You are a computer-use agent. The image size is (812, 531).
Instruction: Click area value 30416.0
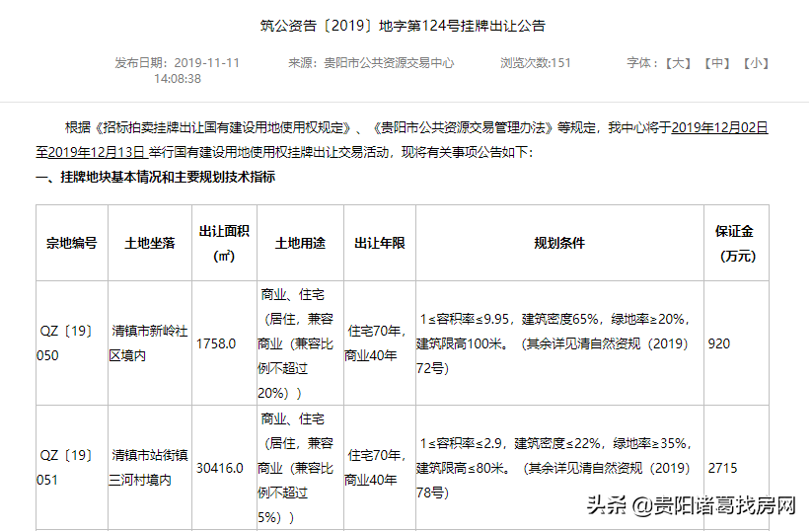(x=220, y=468)
